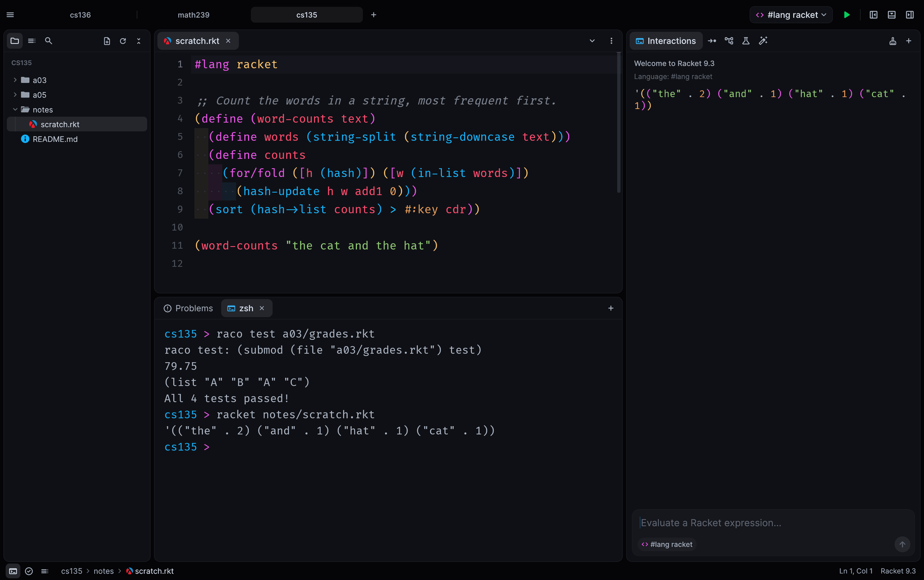The height and width of the screenshot is (580, 924).
Task: Open README.md in the file tree
Action: point(77,139)
